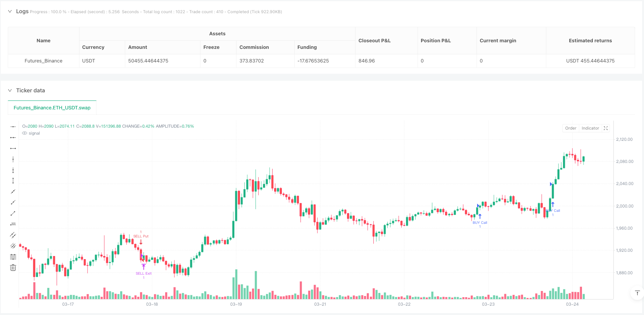
Task: Click the Futures_Binance row name cell
Action: (43, 61)
